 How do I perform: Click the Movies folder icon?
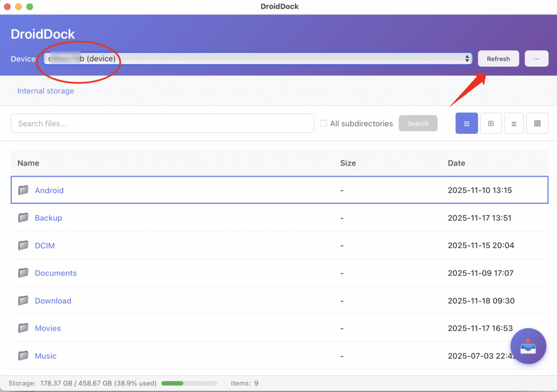coord(23,328)
